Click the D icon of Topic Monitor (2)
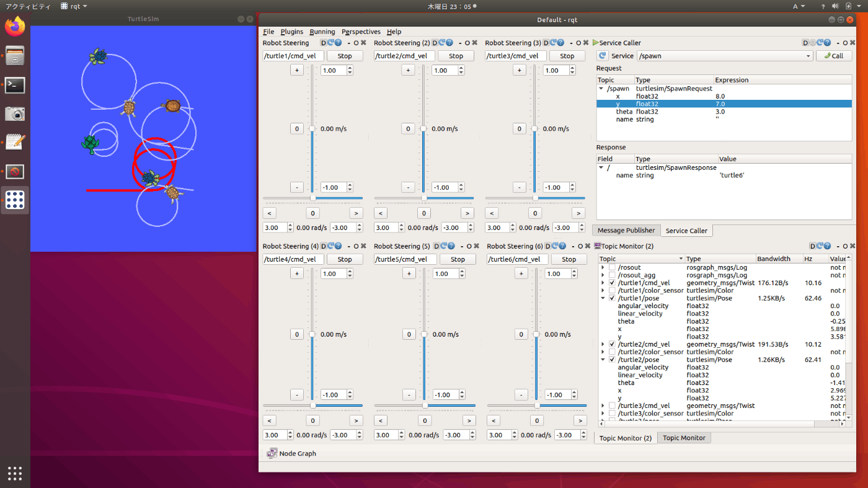868x488 pixels. pyautogui.click(x=812, y=246)
